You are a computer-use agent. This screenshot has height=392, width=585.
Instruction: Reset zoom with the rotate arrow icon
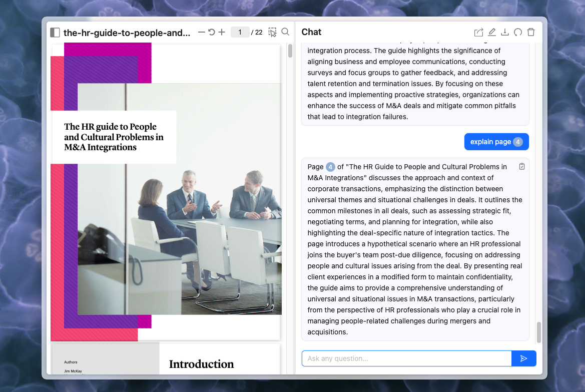coord(212,32)
